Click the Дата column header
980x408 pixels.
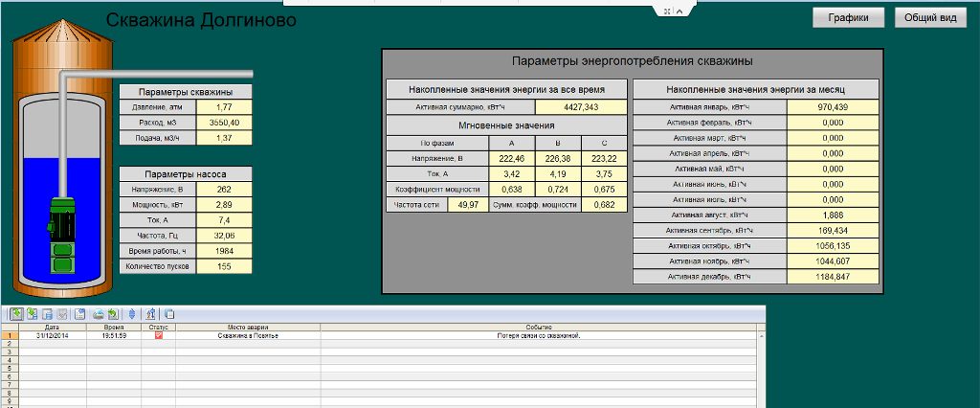click(x=51, y=327)
